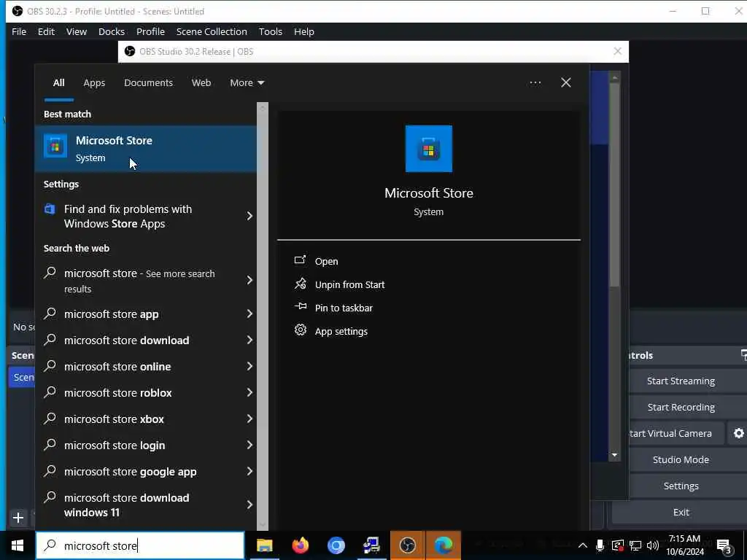The width and height of the screenshot is (747, 560).
Task: Expand the 'microsoft store online' suggestion arrow
Action: click(x=249, y=366)
